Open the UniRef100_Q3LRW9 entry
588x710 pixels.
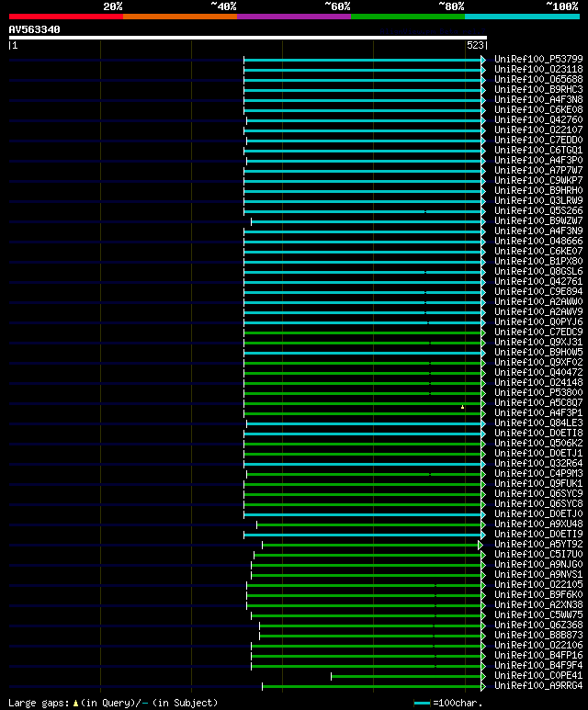point(538,200)
